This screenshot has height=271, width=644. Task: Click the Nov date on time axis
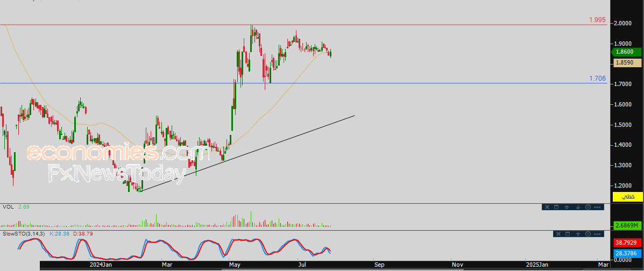tap(457, 265)
